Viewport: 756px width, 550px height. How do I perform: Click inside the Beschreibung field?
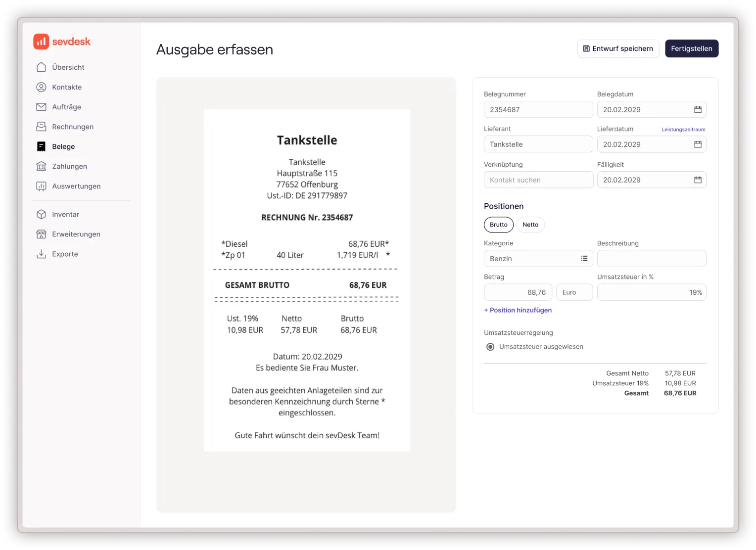(652, 258)
